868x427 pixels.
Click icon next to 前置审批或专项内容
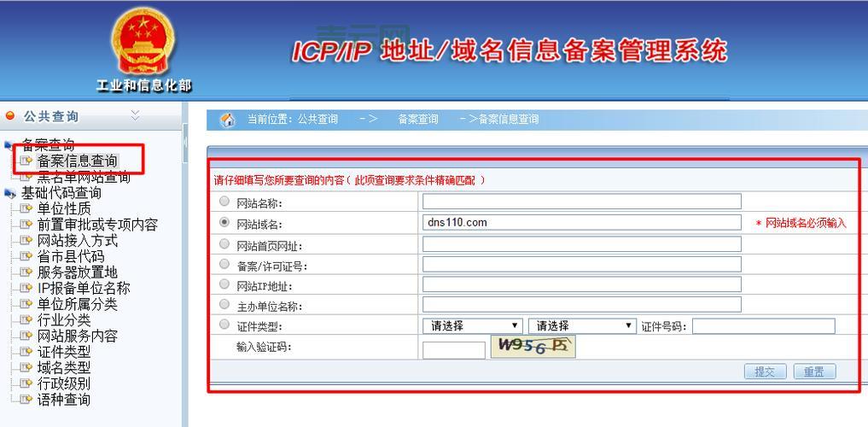tap(26, 225)
